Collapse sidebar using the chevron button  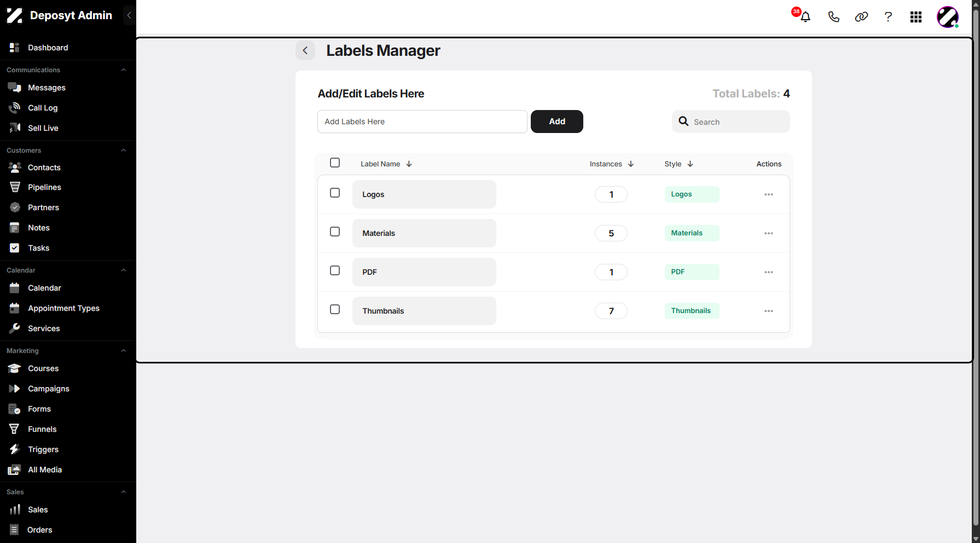pyautogui.click(x=129, y=15)
